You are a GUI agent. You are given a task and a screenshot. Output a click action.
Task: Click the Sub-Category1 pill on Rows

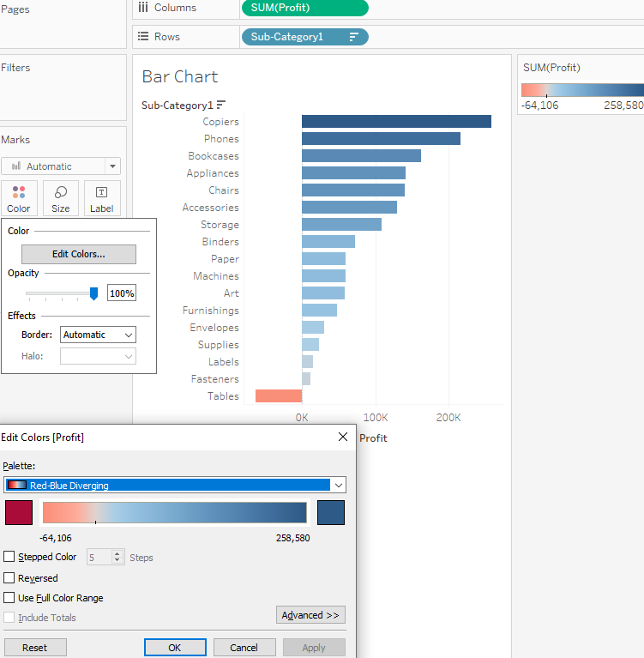coord(305,37)
